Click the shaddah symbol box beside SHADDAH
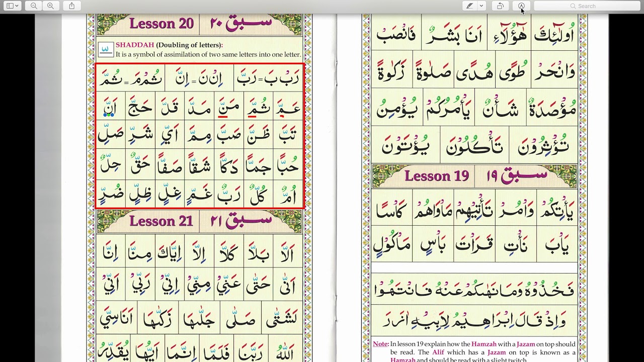The width and height of the screenshot is (644, 362). point(106,49)
